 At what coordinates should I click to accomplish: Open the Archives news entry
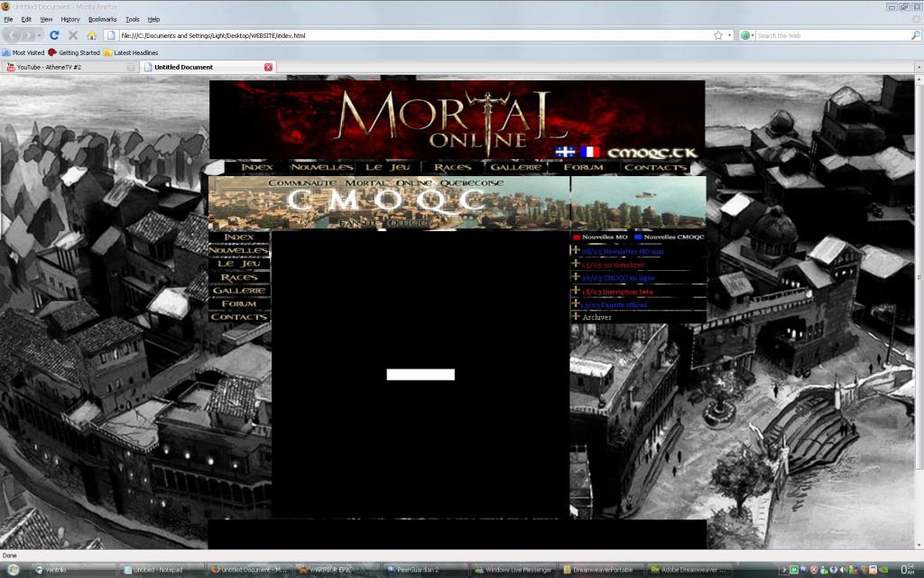click(597, 317)
